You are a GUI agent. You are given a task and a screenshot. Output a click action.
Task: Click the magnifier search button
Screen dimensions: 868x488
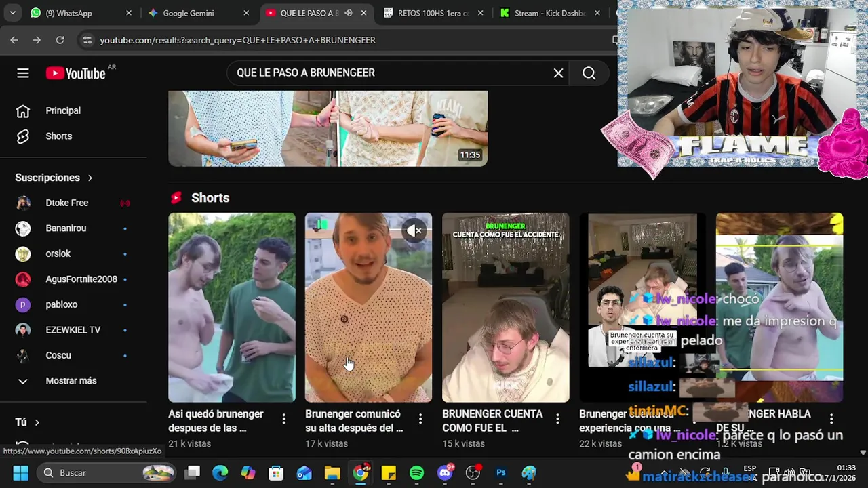pyautogui.click(x=589, y=73)
